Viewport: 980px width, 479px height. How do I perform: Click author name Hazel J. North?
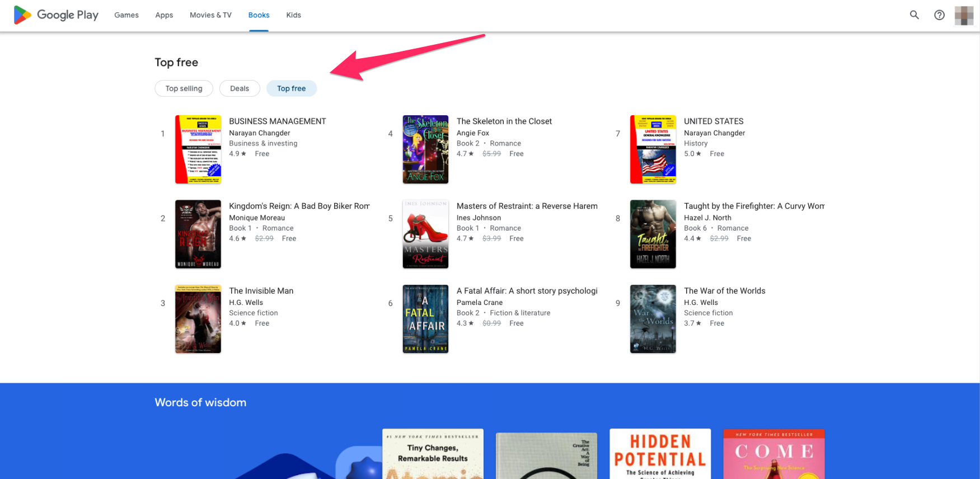pyautogui.click(x=707, y=218)
